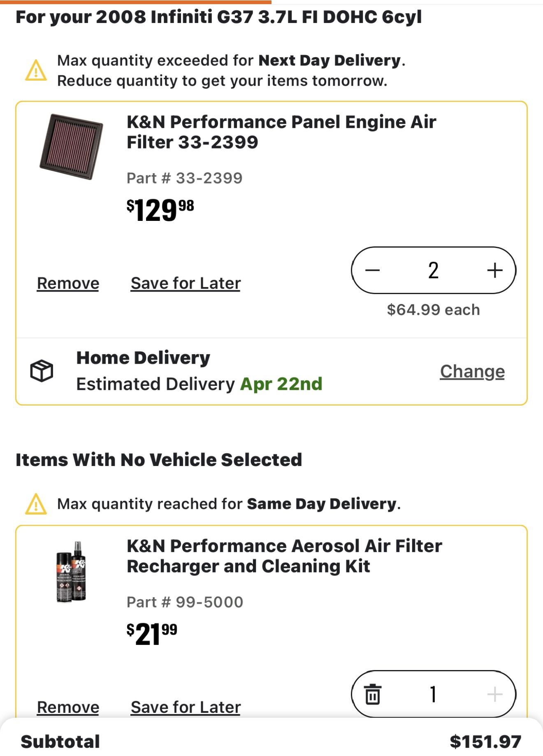
Task: Open the cleaning kit product title link
Action: click(284, 557)
